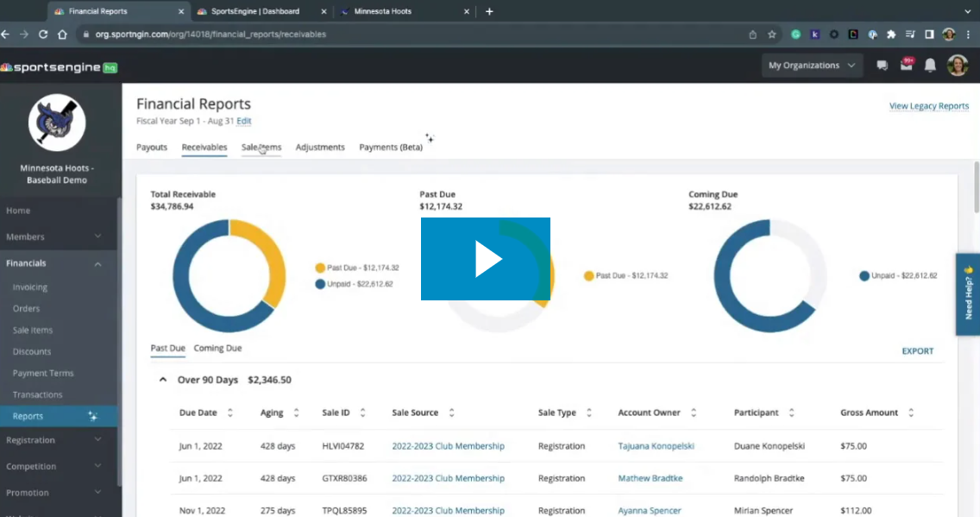Sort the table by Due Date
The image size is (980, 517).
229,413
